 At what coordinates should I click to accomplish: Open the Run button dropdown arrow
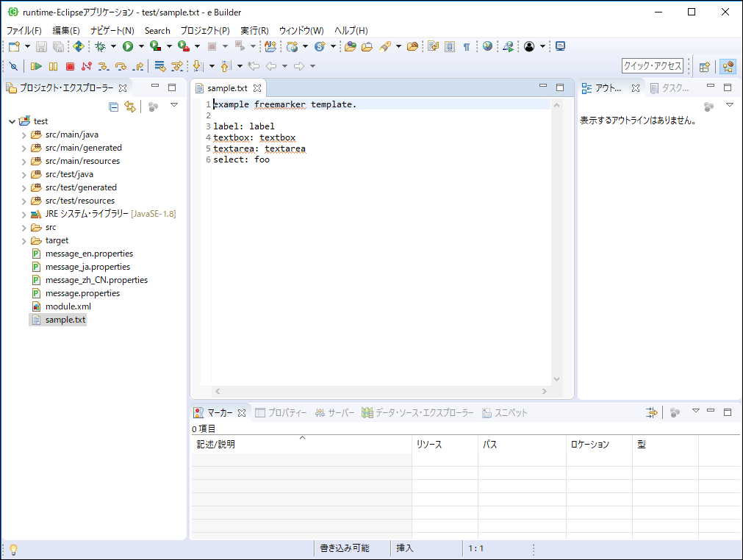(140, 46)
